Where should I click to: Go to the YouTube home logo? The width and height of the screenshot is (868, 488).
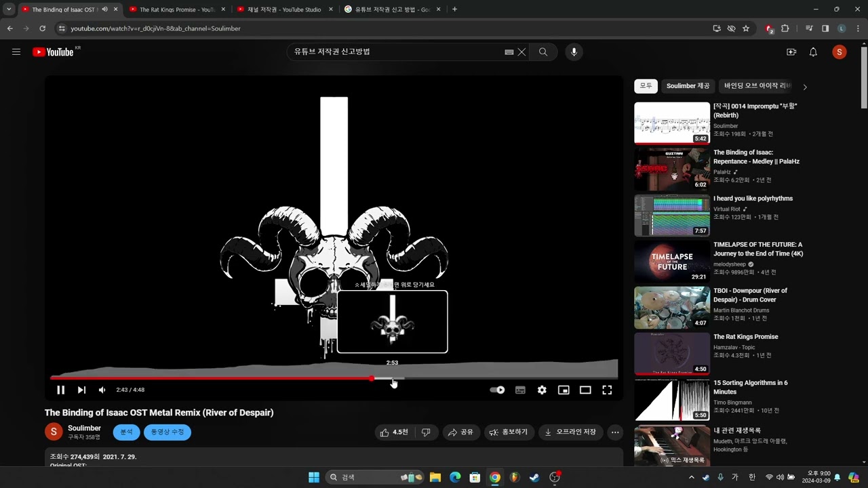click(53, 52)
